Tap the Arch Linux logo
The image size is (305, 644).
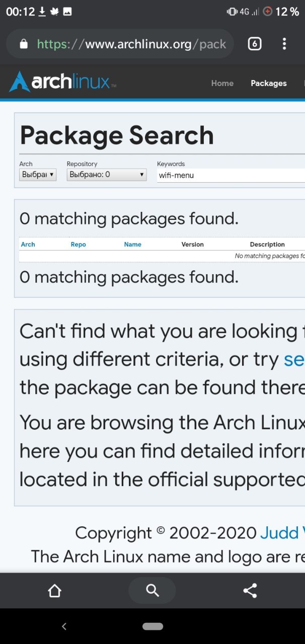point(62,82)
